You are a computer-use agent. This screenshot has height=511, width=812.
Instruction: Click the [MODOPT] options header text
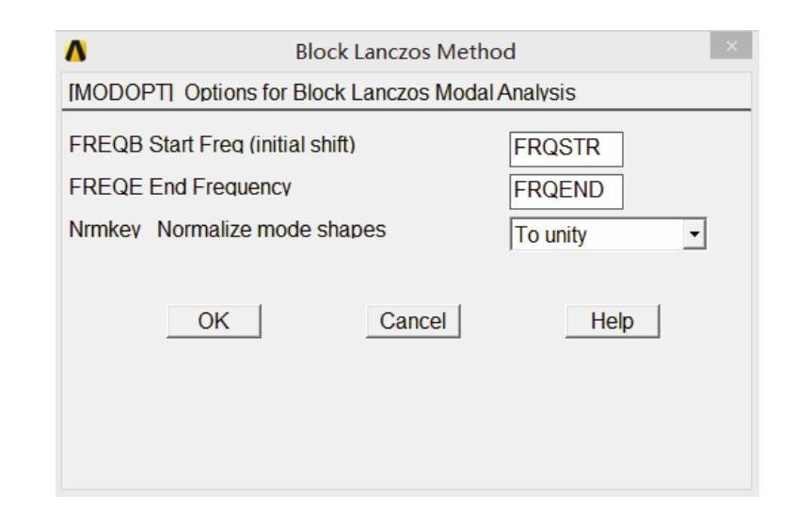[322, 93]
